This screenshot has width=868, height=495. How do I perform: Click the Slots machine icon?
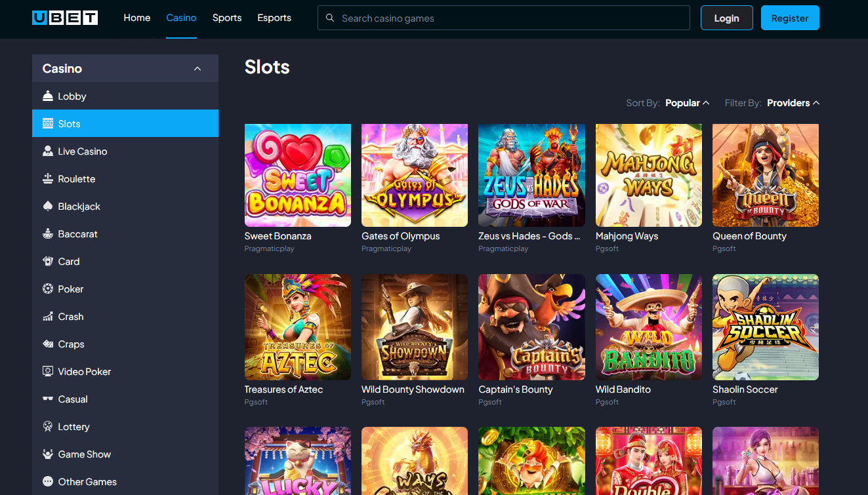48,124
